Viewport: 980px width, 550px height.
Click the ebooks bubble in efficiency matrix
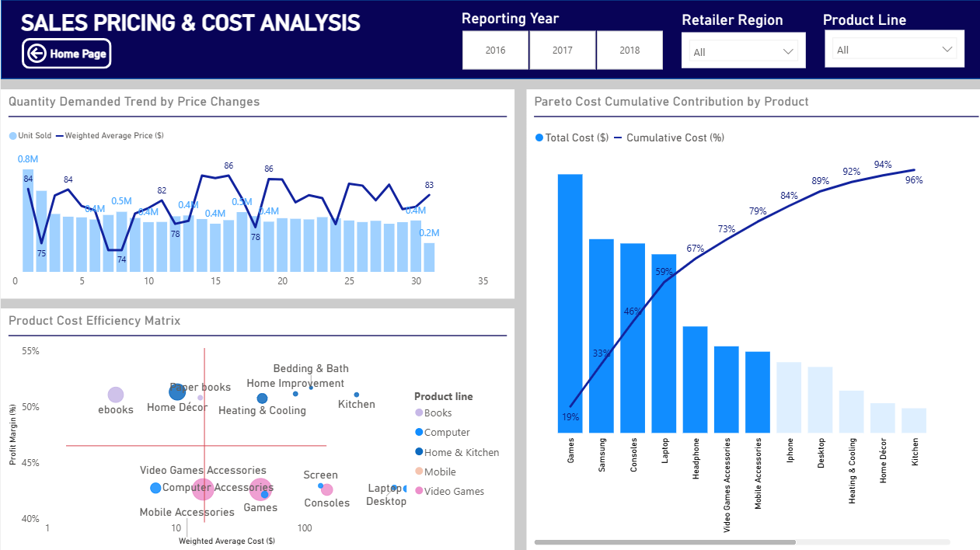pyautogui.click(x=115, y=395)
